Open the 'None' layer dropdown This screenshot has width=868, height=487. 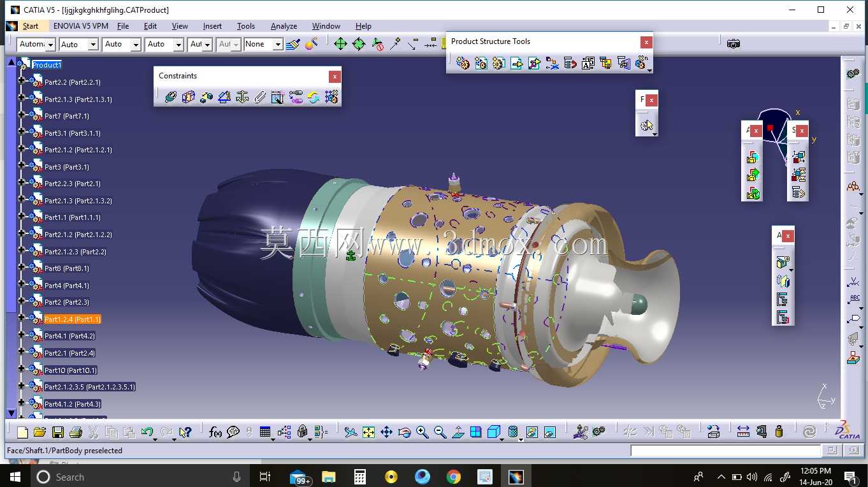(278, 44)
